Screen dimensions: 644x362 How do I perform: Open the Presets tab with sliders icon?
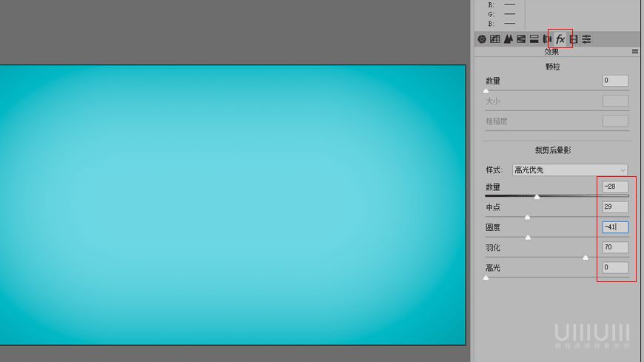coord(586,39)
